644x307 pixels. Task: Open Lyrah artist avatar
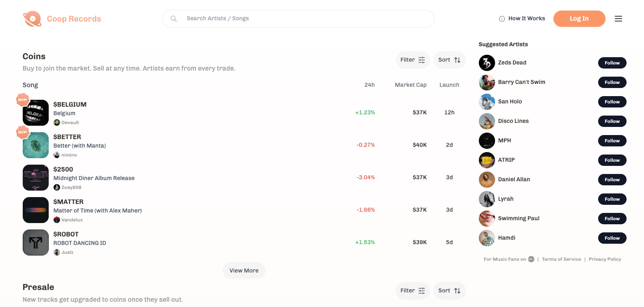pos(487,199)
